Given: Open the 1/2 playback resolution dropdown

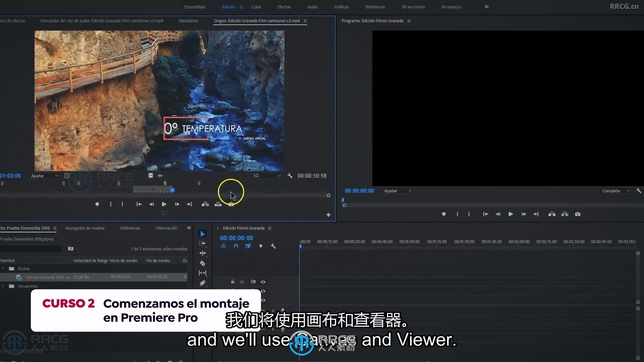Looking at the screenshot, I should point(267,176).
